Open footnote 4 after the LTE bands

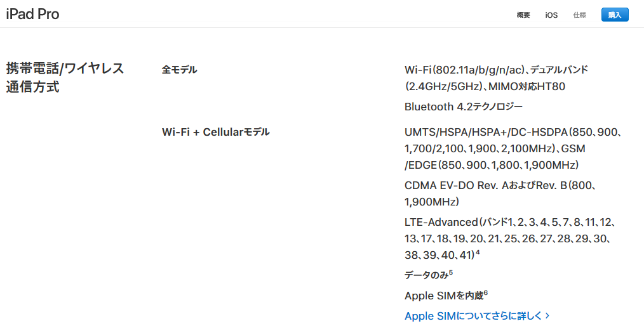pyautogui.click(x=478, y=252)
